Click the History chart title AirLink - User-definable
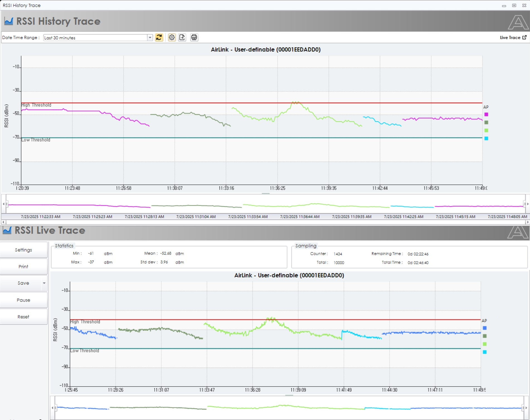 [x=266, y=50]
